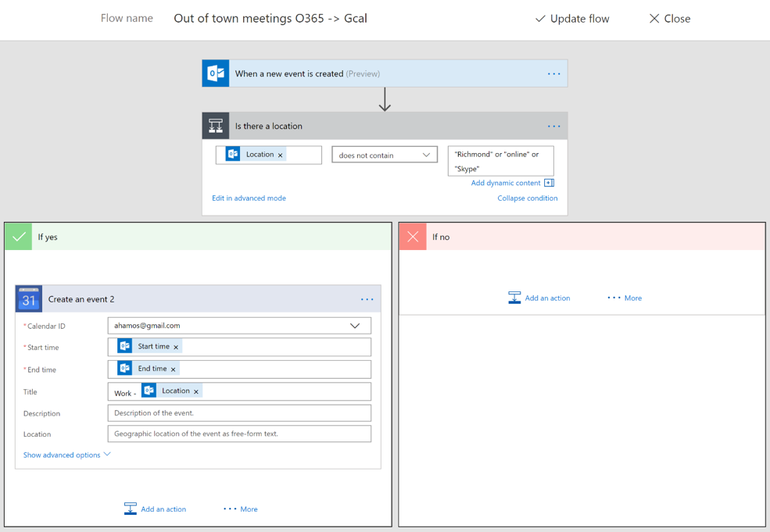
Task: Open 'Is there a location' ellipsis menu
Action: [x=554, y=126]
